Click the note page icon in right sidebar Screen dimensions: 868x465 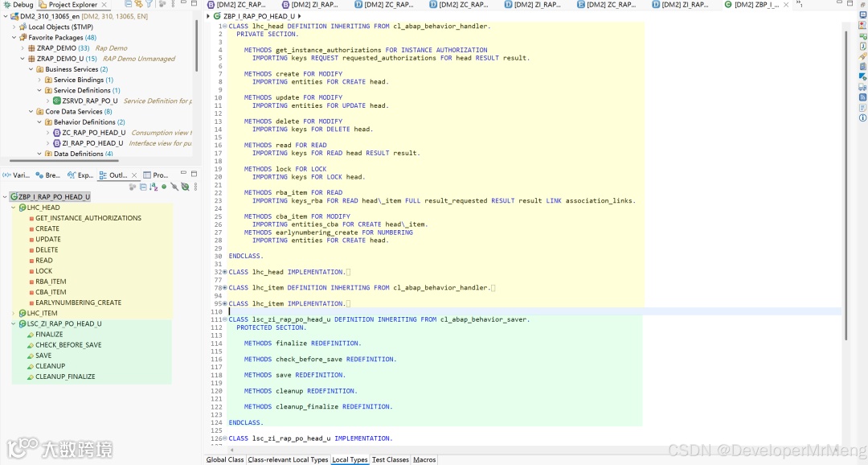click(862, 108)
